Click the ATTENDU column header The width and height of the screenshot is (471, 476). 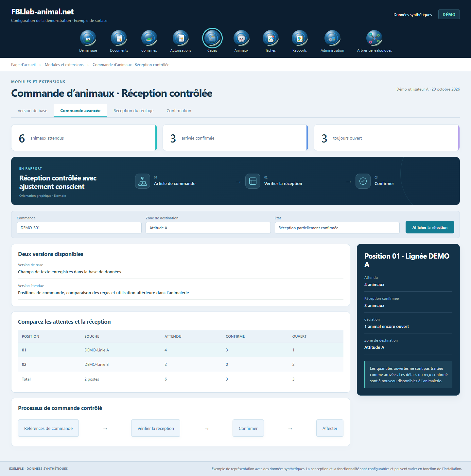(x=173, y=336)
